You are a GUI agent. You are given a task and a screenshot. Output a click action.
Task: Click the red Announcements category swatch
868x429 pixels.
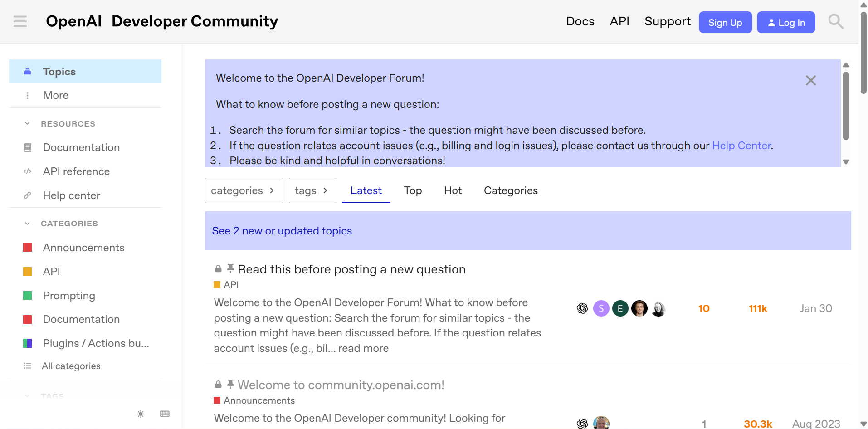pyautogui.click(x=28, y=248)
